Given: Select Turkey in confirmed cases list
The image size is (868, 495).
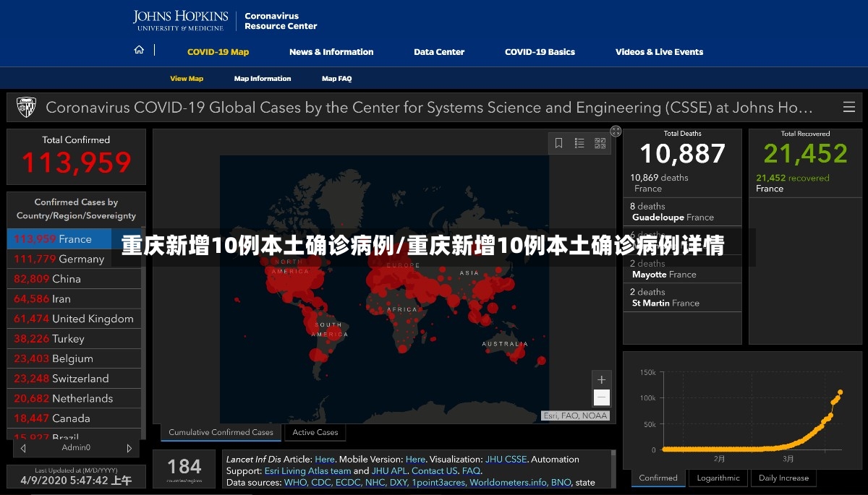Looking at the screenshot, I should [74, 338].
